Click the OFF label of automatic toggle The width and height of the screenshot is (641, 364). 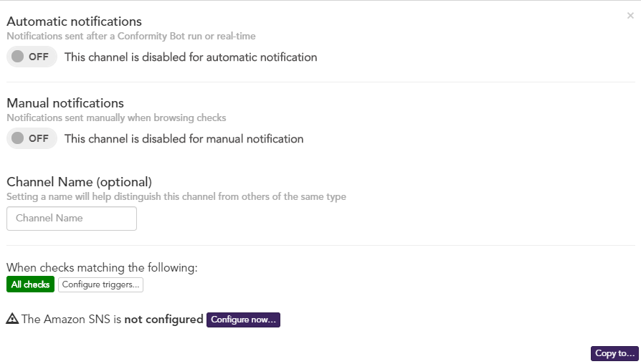(39, 57)
